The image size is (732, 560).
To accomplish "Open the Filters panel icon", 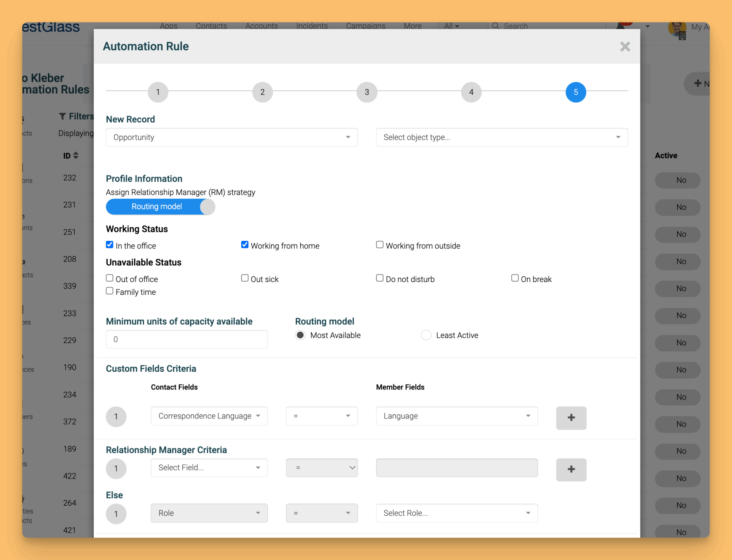I will click(x=63, y=116).
